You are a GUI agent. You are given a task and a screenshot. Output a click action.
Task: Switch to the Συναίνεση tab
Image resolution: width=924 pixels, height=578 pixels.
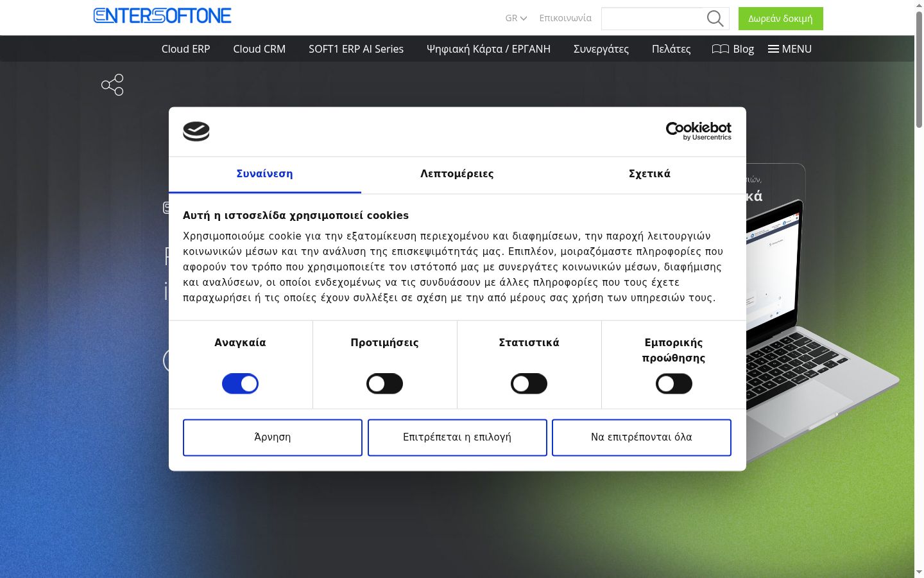coord(265,174)
